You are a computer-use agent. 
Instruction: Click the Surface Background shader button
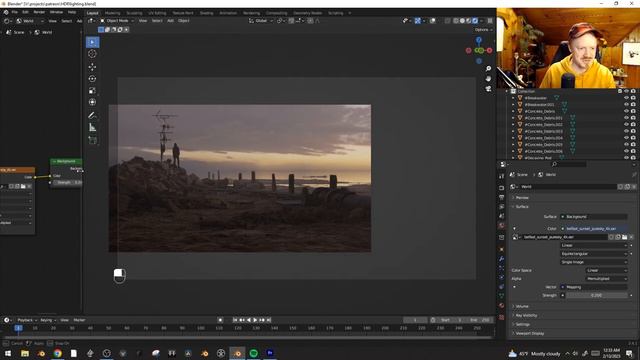(594, 217)
